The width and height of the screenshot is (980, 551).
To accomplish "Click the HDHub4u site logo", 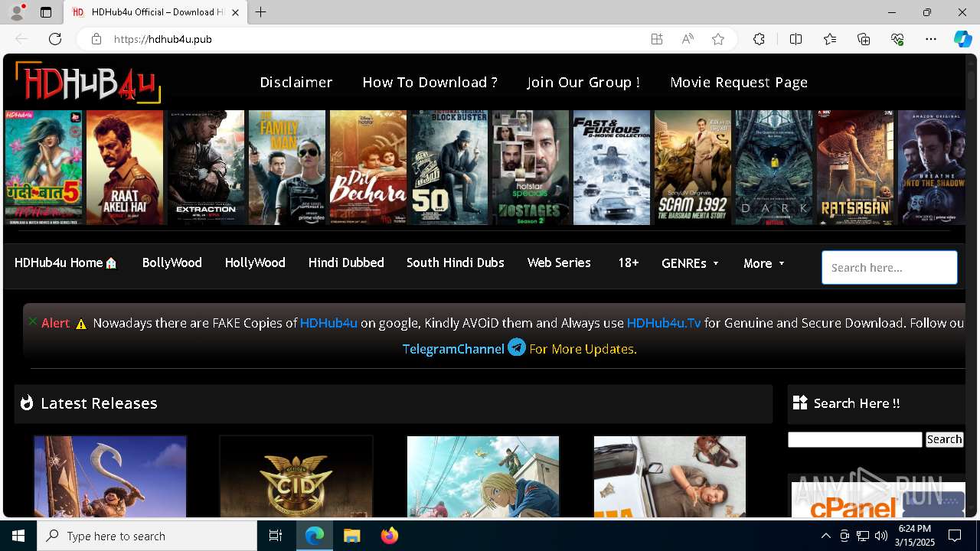I will tap(87, 82).
